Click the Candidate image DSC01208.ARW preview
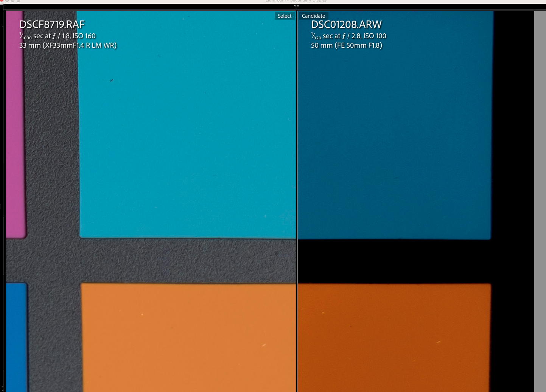 [x=416, y=201]
